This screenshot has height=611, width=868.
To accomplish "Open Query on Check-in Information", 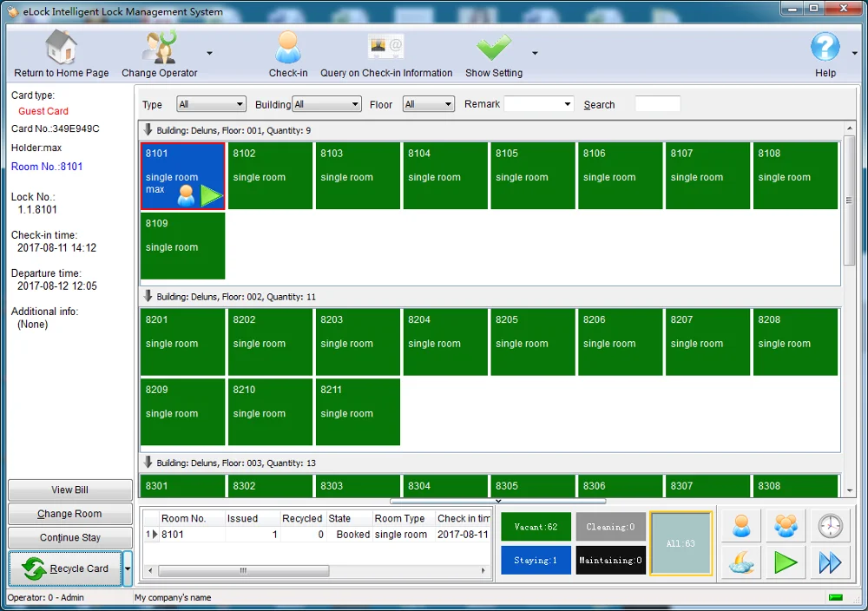I will click(385, 48).
